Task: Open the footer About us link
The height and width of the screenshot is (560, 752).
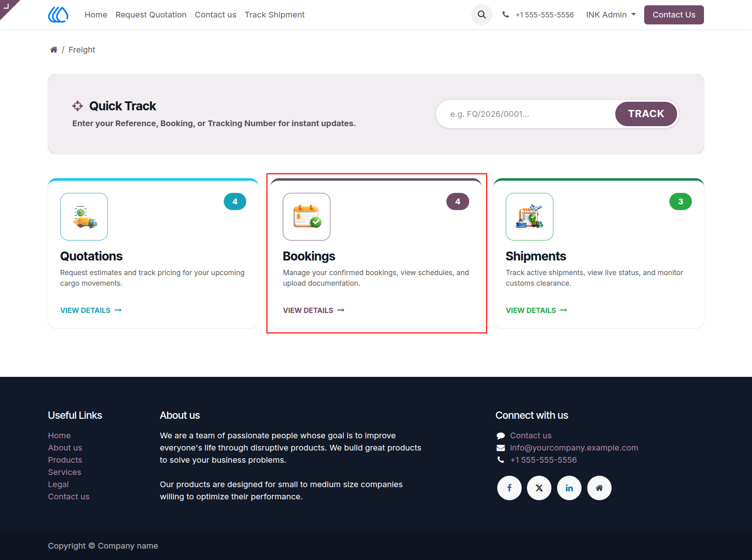Action: tap(65, 448)
